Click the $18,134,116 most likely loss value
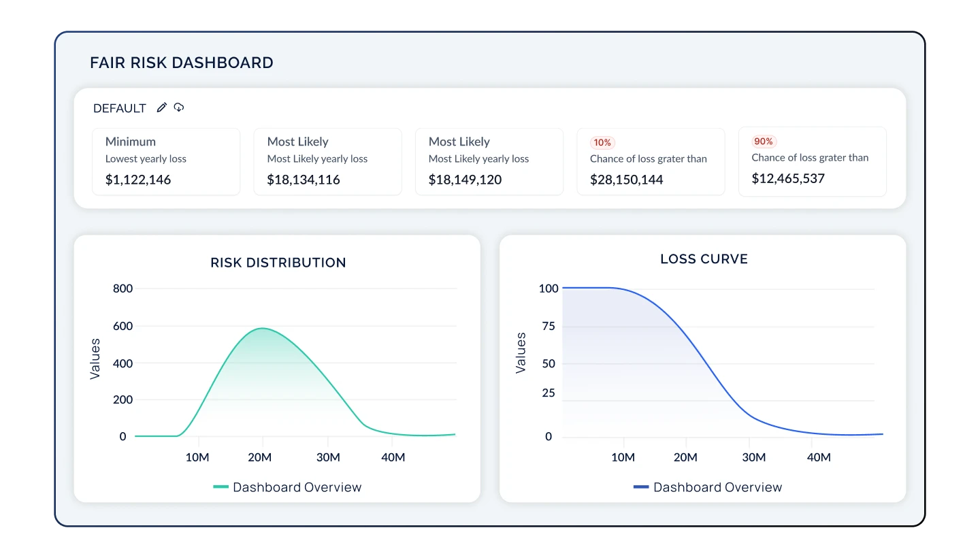The width and height of the screenshot is (980, 558). (x=304, y=180)
